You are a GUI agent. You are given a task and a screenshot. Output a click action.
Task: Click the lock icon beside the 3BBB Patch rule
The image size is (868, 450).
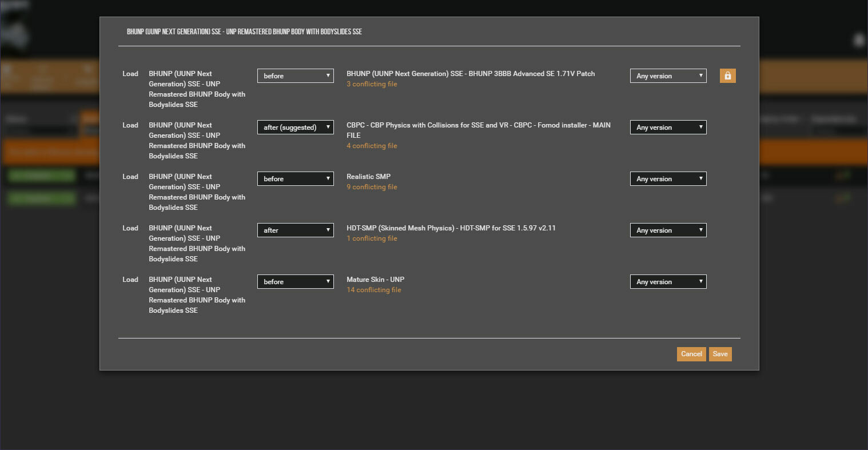[x=727, y=75]
